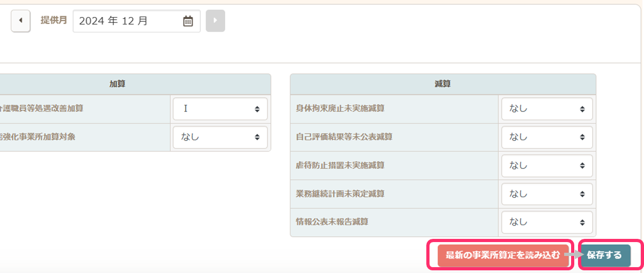The image size is (644, 273).
Task: Open the 介護職員等処遇改善加算 dropdown
Action: pyautogui.click(x=220, y=109)
